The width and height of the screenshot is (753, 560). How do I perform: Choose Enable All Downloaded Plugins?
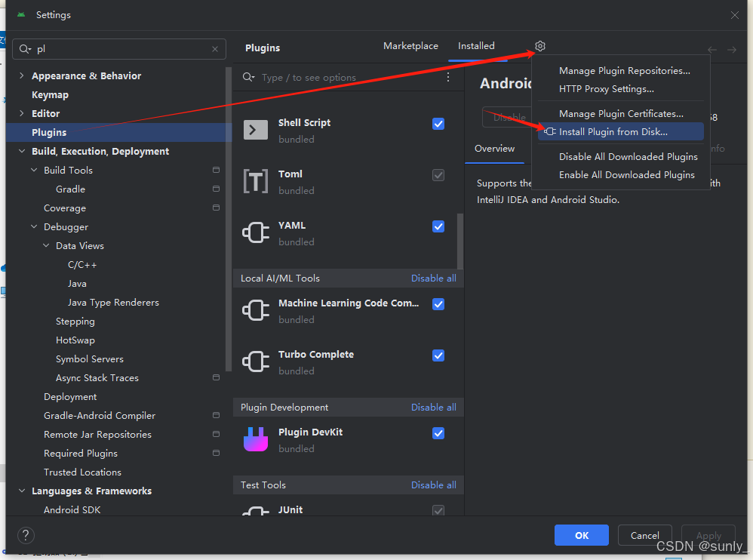(x=620, y=175)
